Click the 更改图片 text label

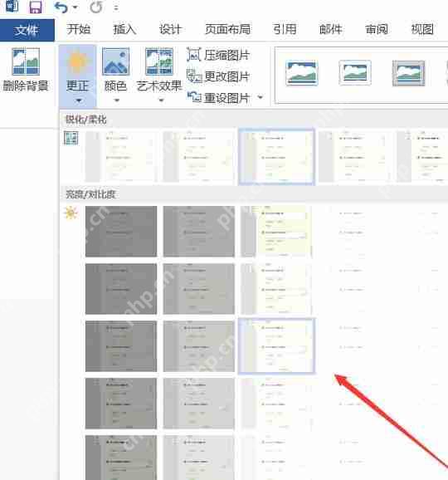[x=226, y=76]
